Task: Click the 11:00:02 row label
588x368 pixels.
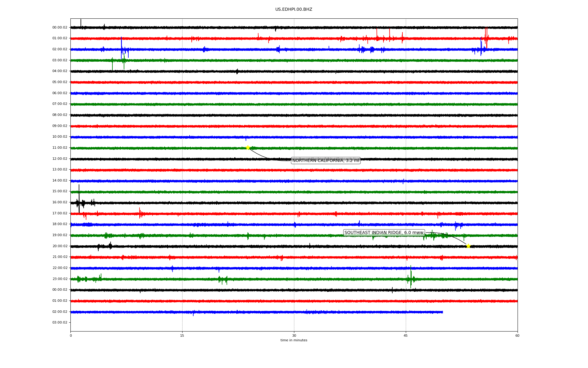Action: click(60, 148)
